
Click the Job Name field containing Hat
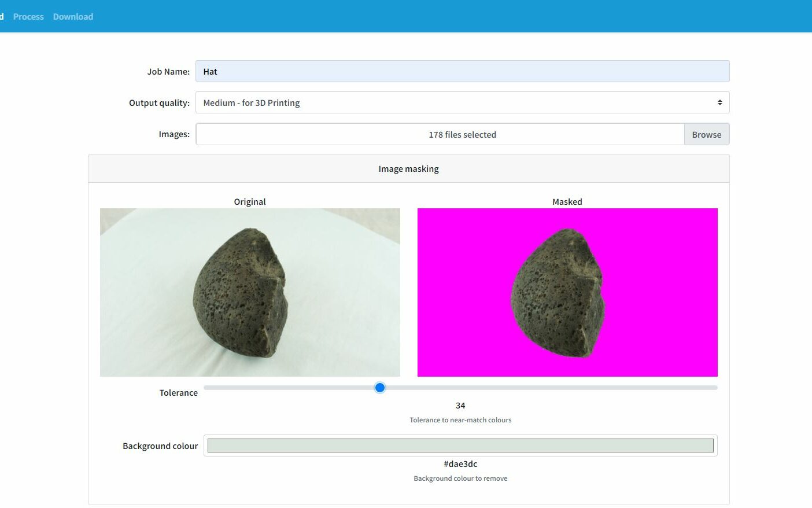click(x=462, y=71)
